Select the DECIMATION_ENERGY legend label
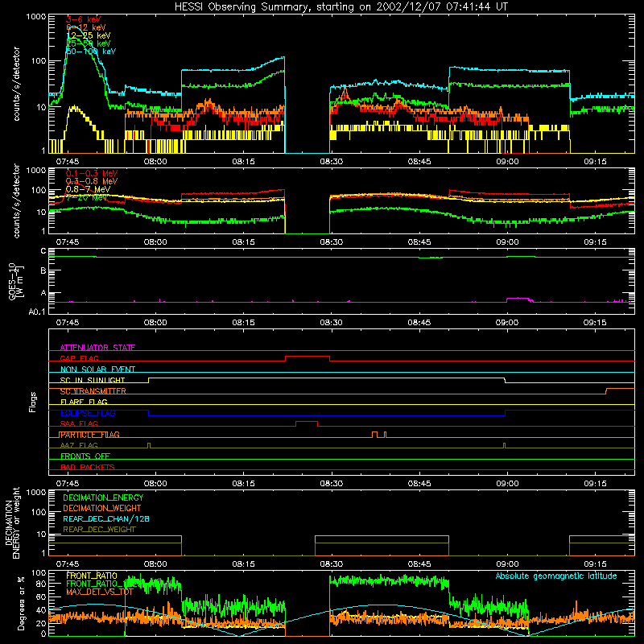 pyautogui.click(x=103, y=497)
